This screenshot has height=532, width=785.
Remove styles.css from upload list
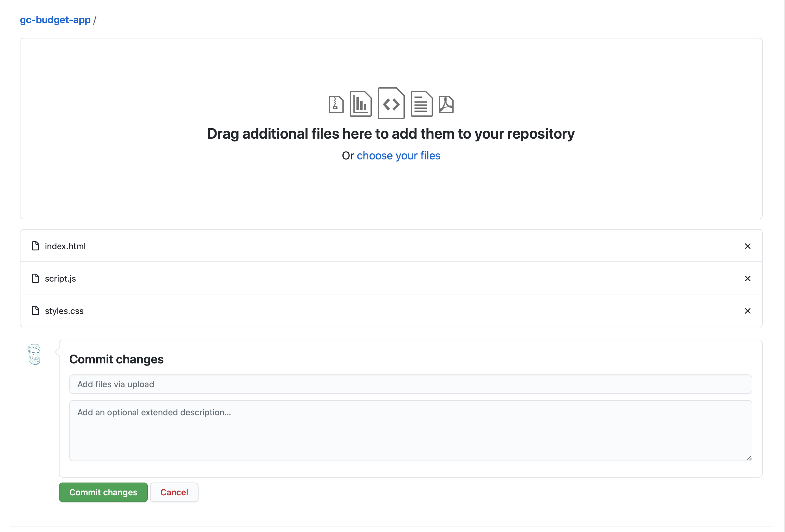747,311
